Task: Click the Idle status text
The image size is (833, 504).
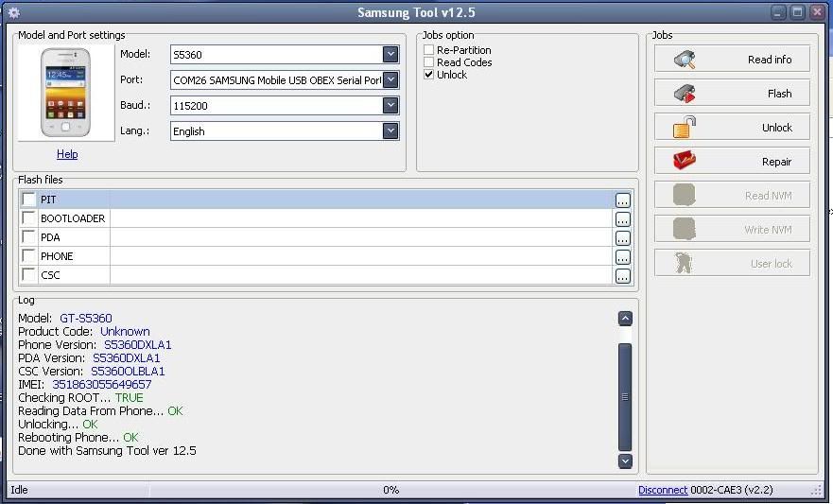Action: pos(19,490)
